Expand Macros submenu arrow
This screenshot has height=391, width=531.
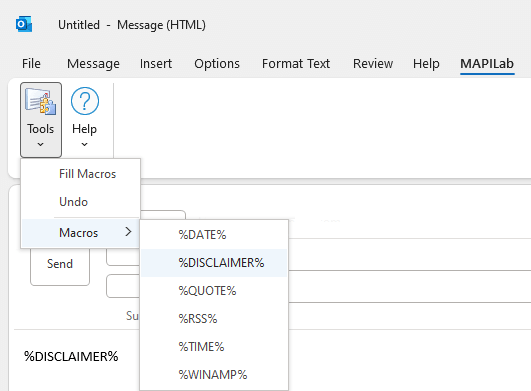pyautogui.click(x=128, y=232)
